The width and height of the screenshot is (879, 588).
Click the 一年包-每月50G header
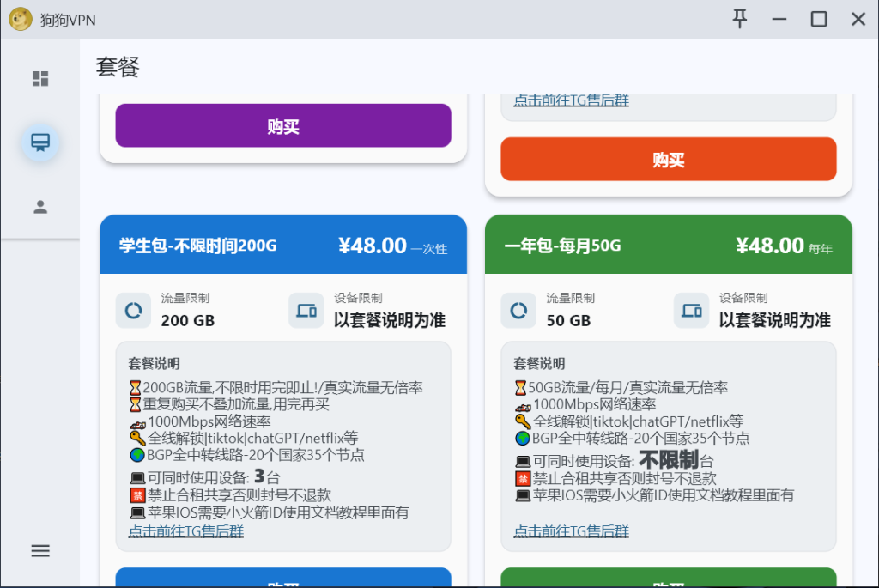click(563, 246)
